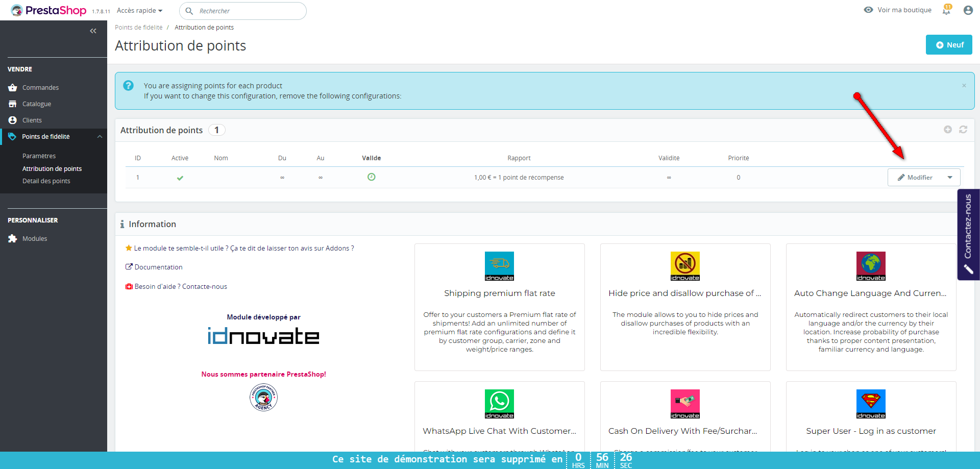Close the blue information alert
The height and width of the screenshot is (469, 980).
coord(964,86)
